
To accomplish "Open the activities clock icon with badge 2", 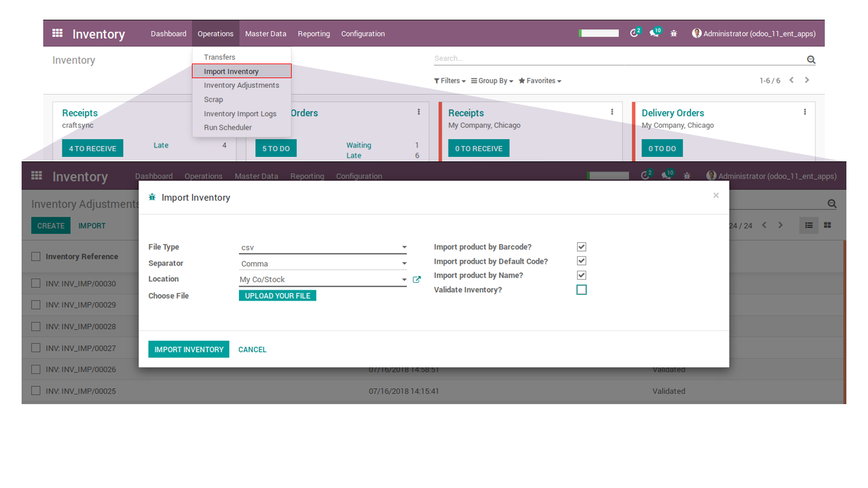I will [634, 34].
